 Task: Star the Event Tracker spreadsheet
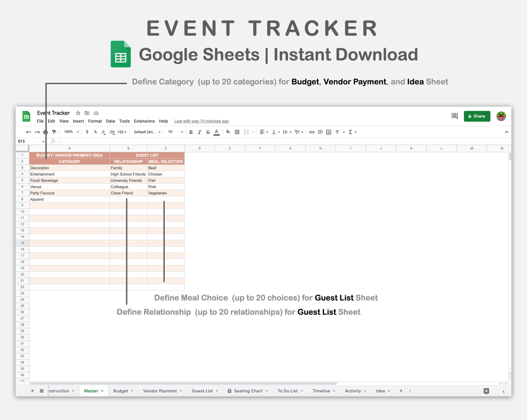click(x=78, y=113)
